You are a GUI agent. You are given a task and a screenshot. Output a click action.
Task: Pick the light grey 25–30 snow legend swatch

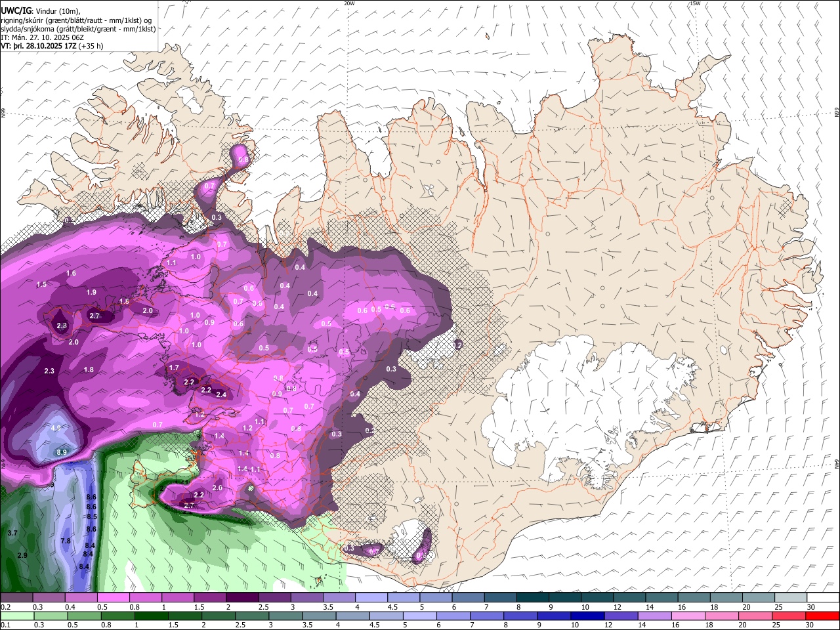tap(792, 598)
